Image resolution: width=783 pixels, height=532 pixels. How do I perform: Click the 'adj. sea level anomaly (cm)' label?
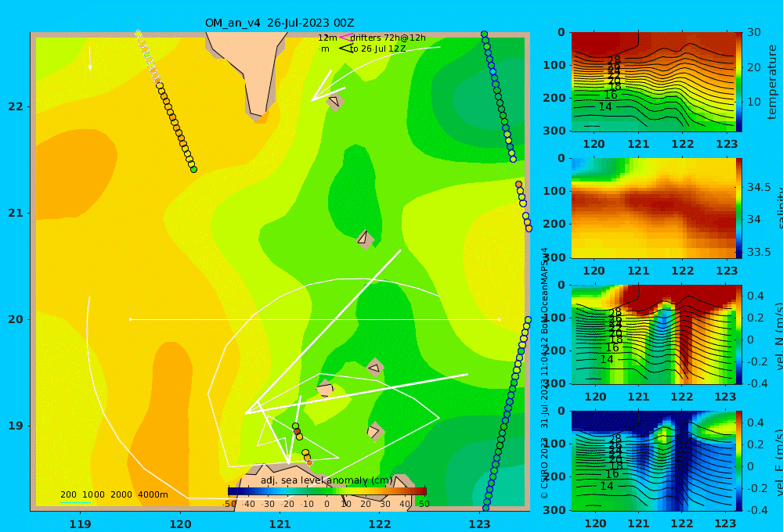click(x=327, y=480)
